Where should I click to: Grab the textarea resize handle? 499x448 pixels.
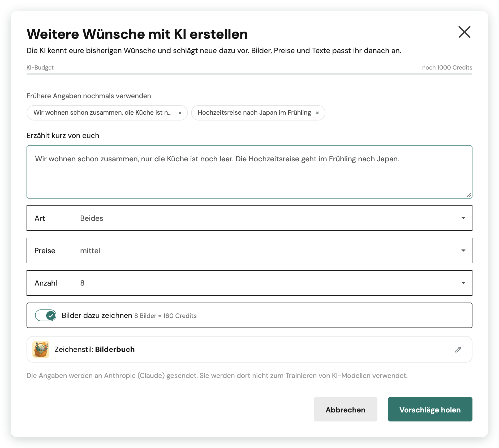469,195
